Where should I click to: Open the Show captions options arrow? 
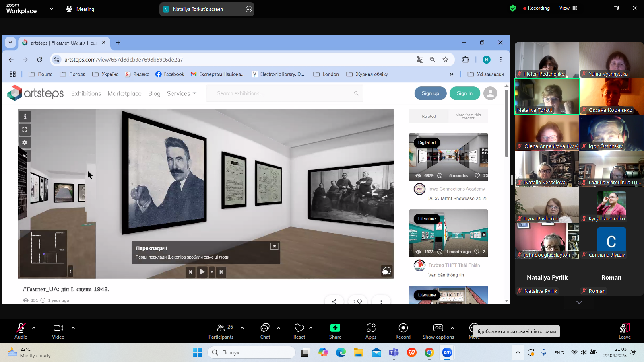coord(452,328)
